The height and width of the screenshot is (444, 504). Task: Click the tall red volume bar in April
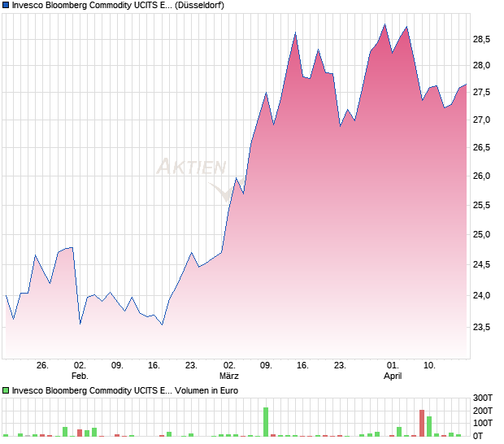[422, 423]
